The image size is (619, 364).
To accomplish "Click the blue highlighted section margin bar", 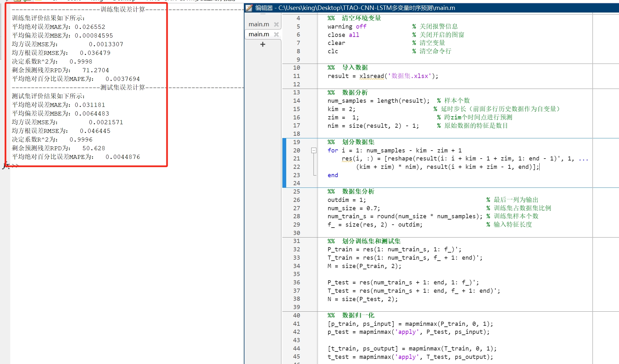I will pos(284,163).
